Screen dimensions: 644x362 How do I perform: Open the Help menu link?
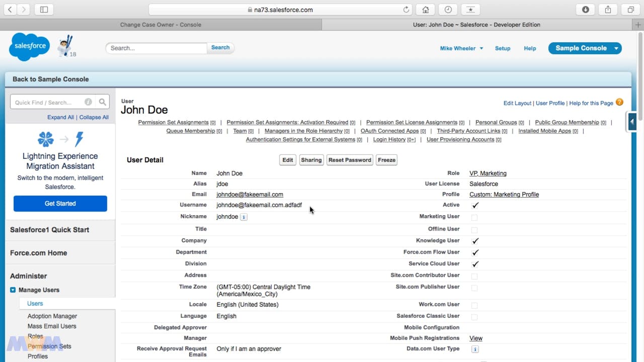[x=530, y=48]
